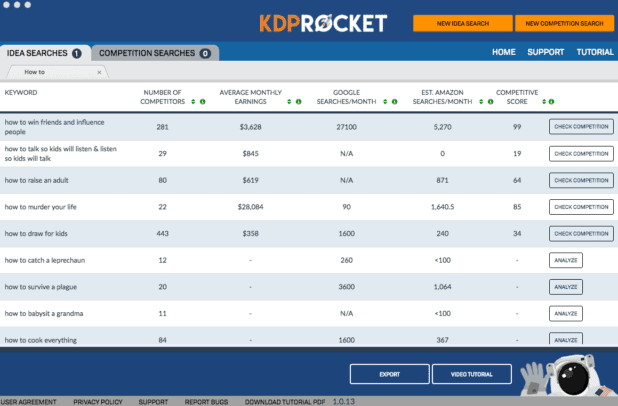Select keyword 'how to survive a plague'
The image size is (618, 406).
41,287
